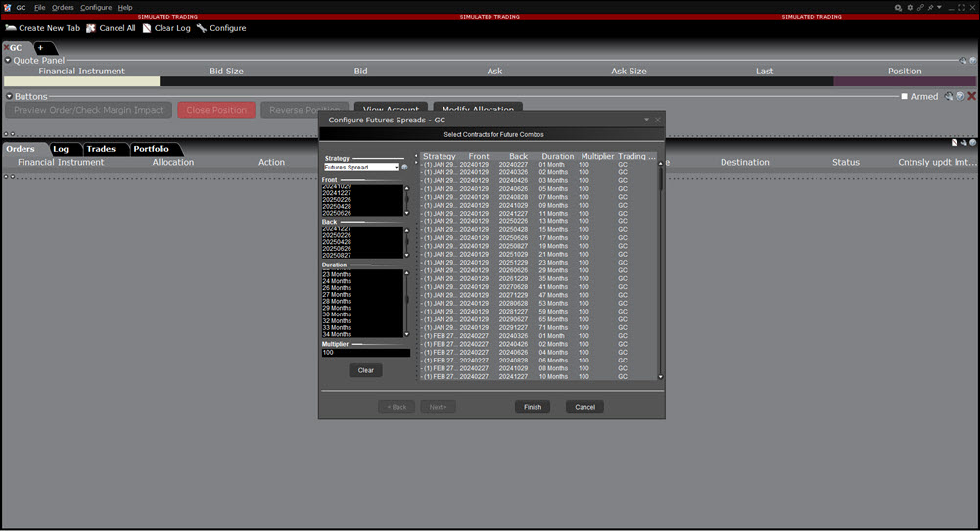The height and width of the screenshot is (531, 980).
Task: Switch to the Orders tab
Action: coord(21,149)
